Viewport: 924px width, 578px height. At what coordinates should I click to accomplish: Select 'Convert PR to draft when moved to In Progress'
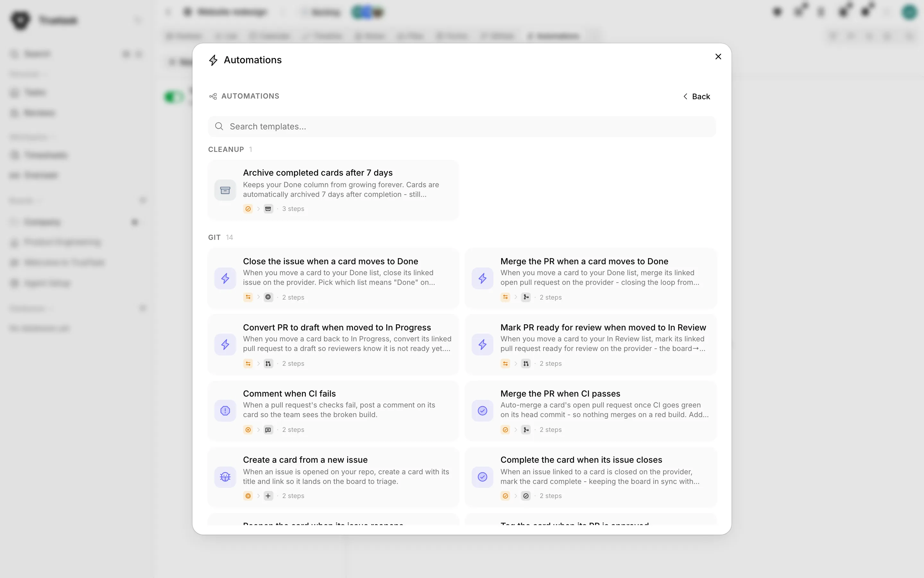tap(333, 345)
